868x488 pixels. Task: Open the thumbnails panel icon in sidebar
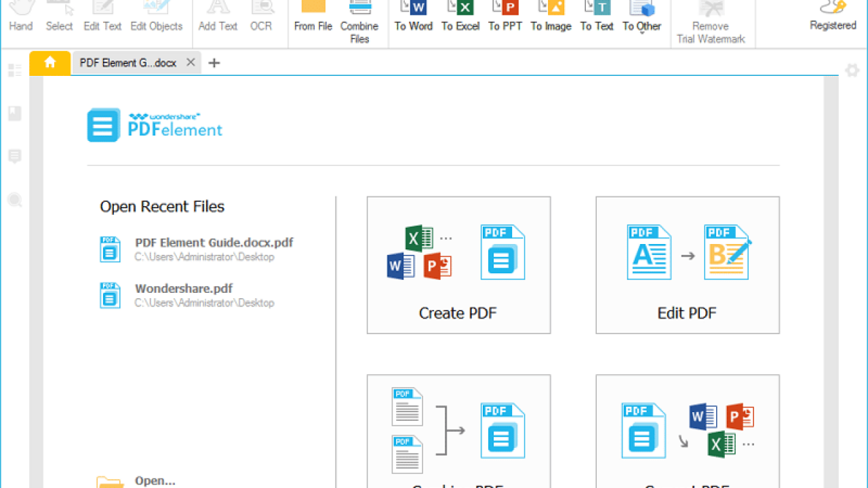tap(14, 70)
